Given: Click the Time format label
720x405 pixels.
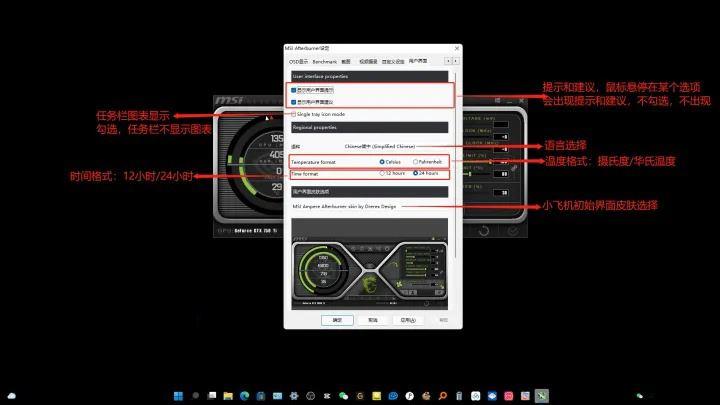Looking at the screenshot, I should click(x=304, y=174).
